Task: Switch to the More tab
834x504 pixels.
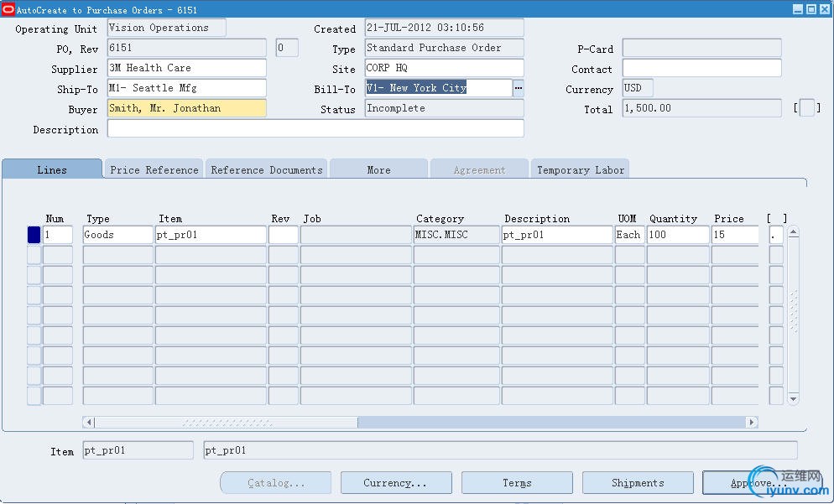Action: (378, 169)
